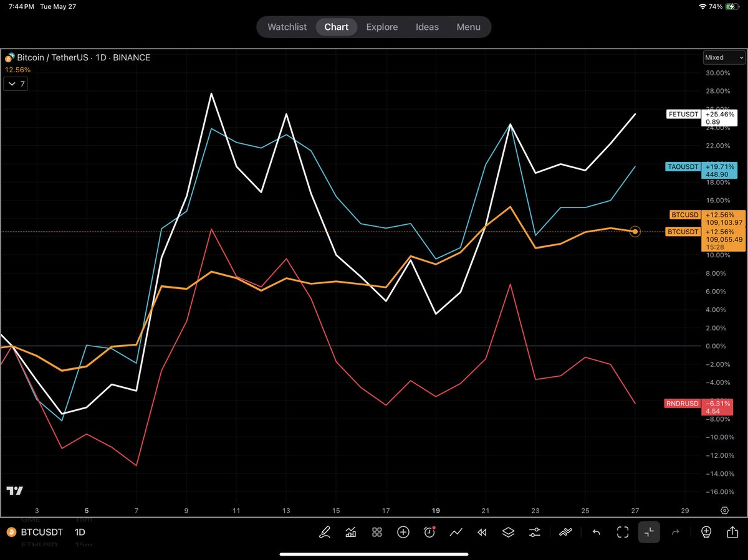Tap the Bitcoin / TetherUS chart title
The width and height of the screenshot is (748, 560).
[84, 57]
